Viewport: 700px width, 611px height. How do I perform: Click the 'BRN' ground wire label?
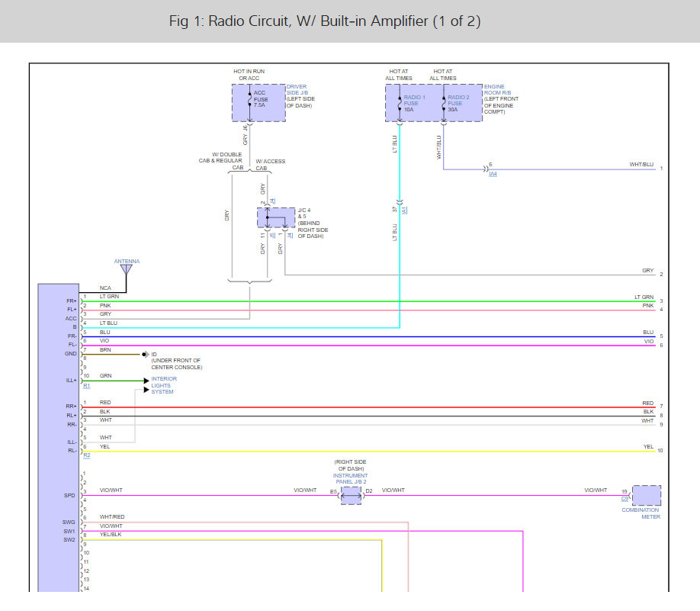[x=105, y=349]
